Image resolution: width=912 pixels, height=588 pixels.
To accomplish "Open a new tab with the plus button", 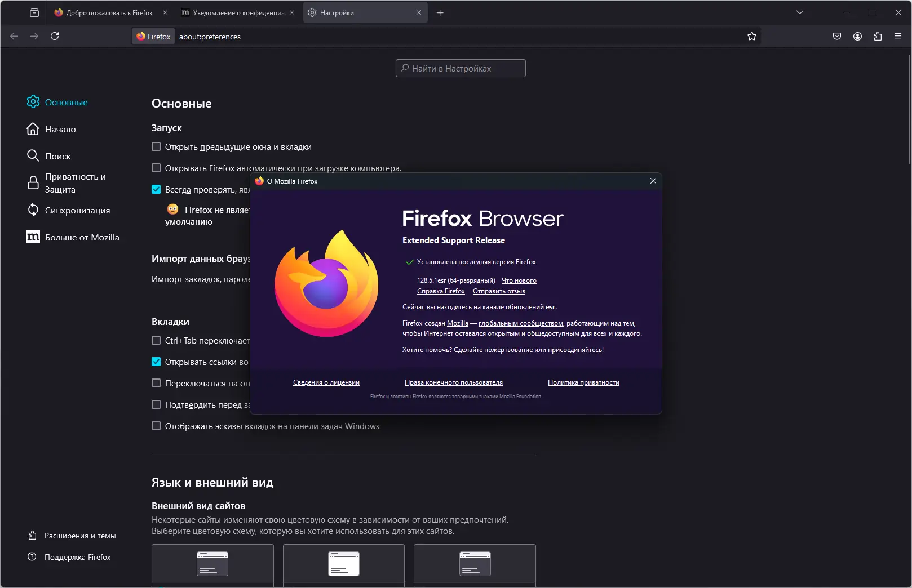I will [x=440, y=12].
